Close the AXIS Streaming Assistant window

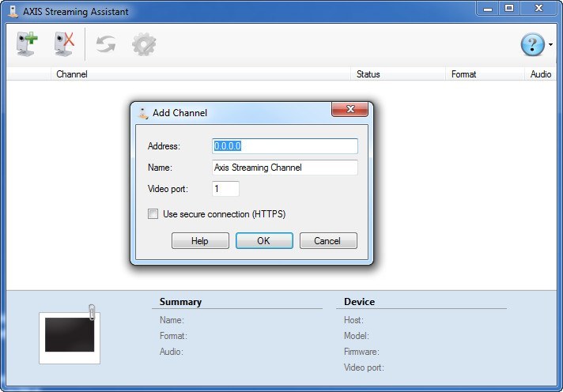click(538, 9)
